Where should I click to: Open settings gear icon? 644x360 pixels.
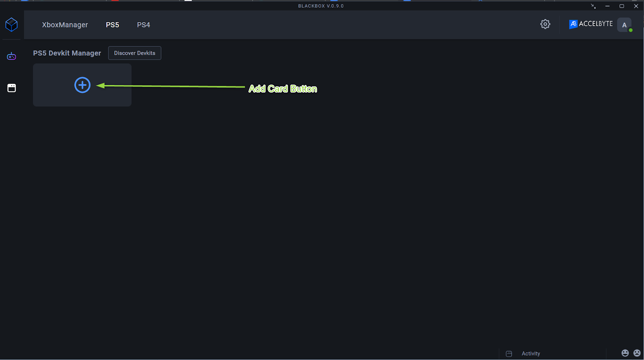pyautogui.click(x=545, y=24)
